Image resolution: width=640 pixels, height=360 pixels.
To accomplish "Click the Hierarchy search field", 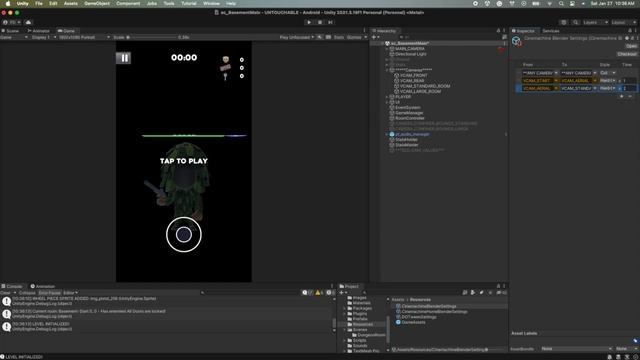I will point(449,37).
